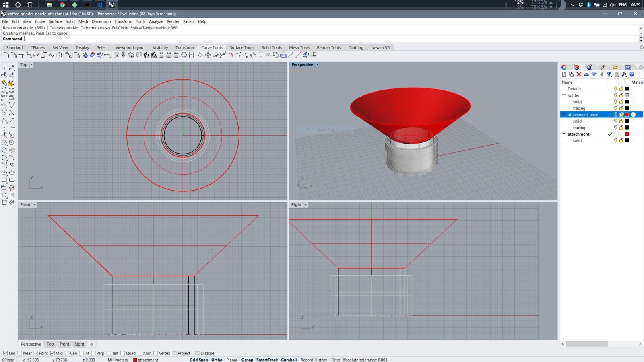Choose the pointer select tool in sidebar
The width and height of the screenshot is (644, 362).
click(x=4, y=68)
